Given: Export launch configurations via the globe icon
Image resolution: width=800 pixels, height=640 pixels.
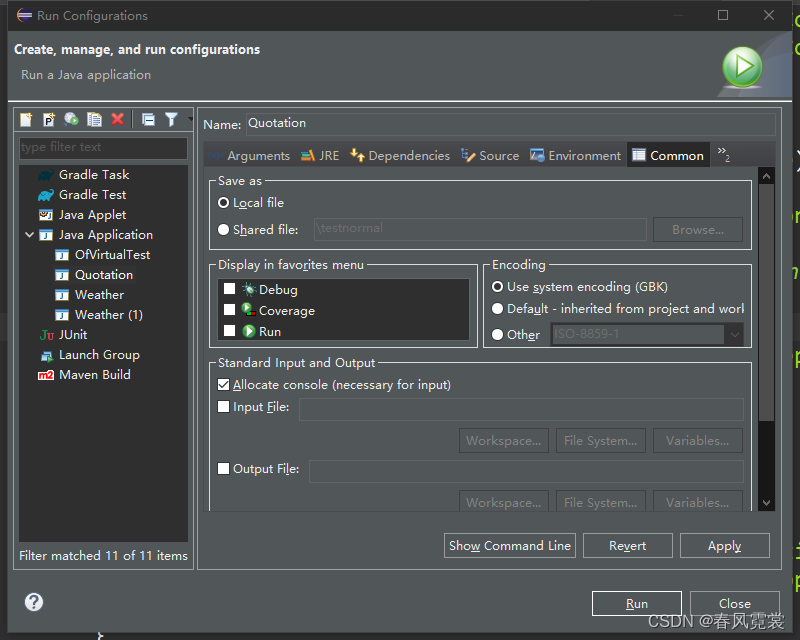Looking at the screenshot, I should click(71, 119).
